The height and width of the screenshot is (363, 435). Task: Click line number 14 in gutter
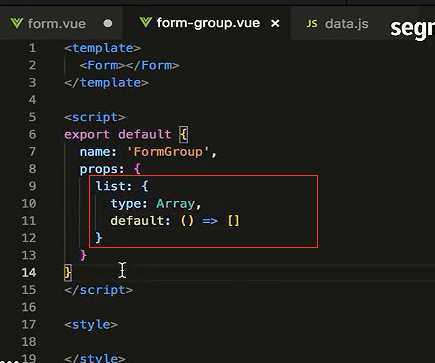(29, 273)
